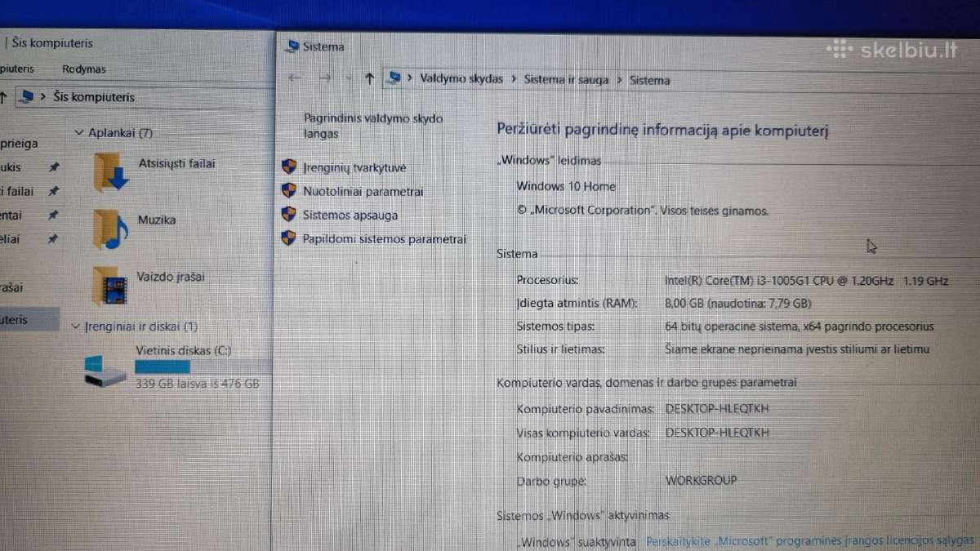
Task: Click the WORKGROUP value
Action: 702,480
